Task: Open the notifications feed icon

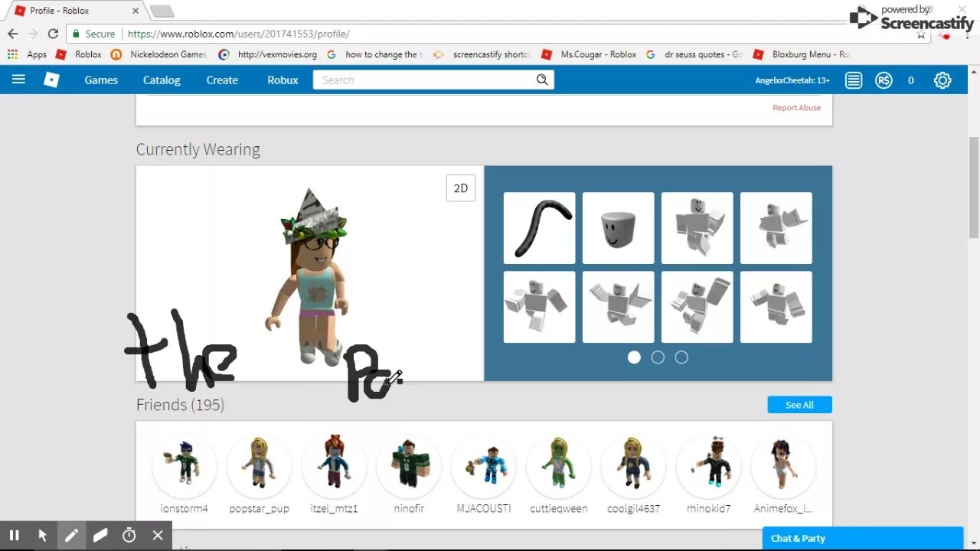Action: click(x=854, y=80)
